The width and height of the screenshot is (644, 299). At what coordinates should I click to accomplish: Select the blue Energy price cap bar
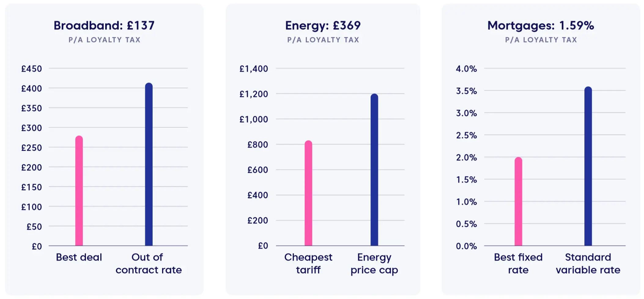pyautogui.click(x=374, y=170)
